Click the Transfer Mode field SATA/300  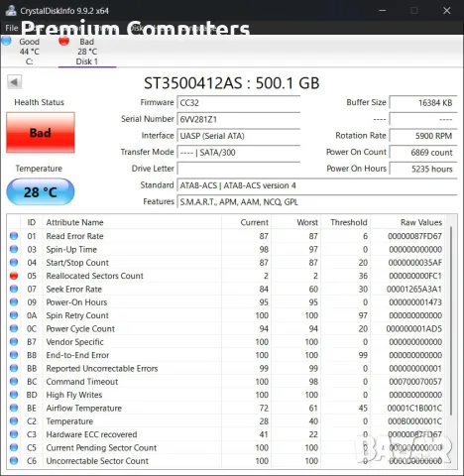click(x=239, y=153)
